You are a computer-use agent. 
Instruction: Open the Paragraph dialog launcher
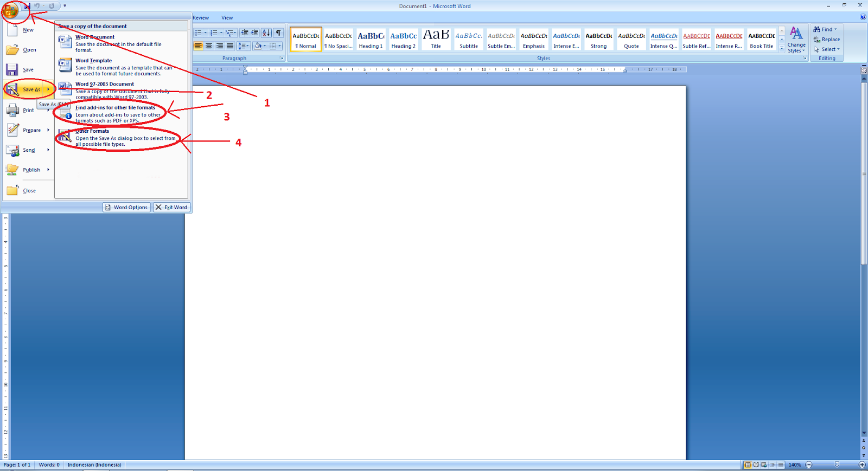282,58
